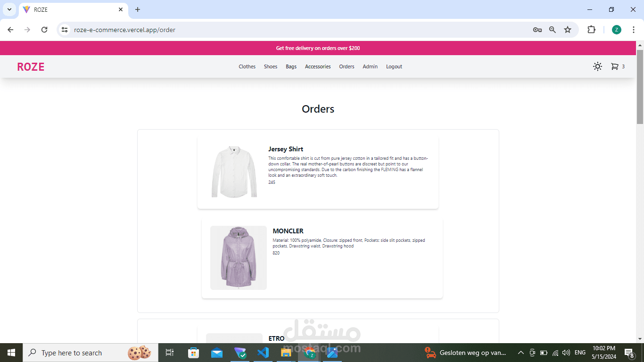Go to the Shoes category
The image size is (644, 362).
[271, 66]
